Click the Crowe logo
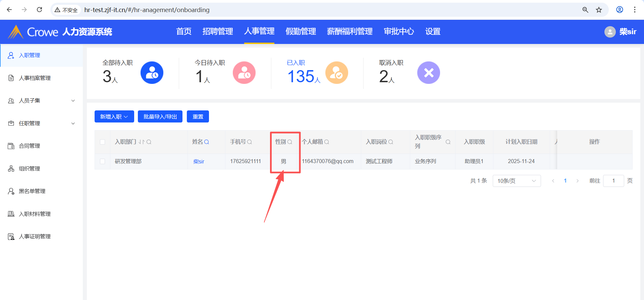Viewport: 644px width, 300px height. coord(33,32)
